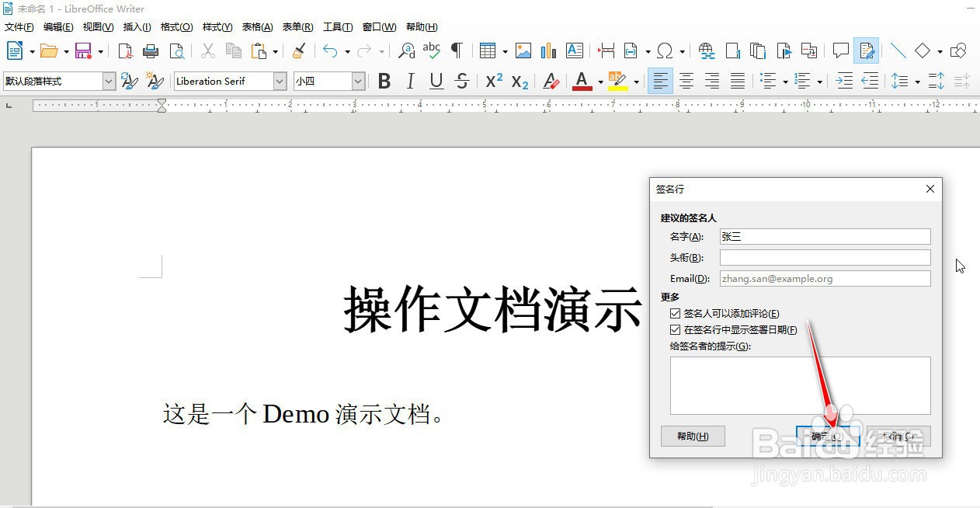Insert a comment
The height and width of the screenshot is (508, 980).
click(840, 50)
